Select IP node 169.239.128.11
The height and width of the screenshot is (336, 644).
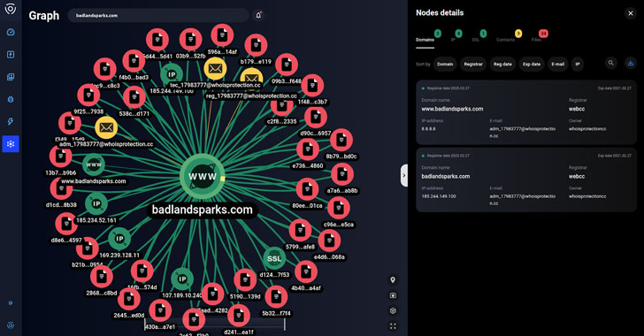pyautogui.click(x=119, y=238)
